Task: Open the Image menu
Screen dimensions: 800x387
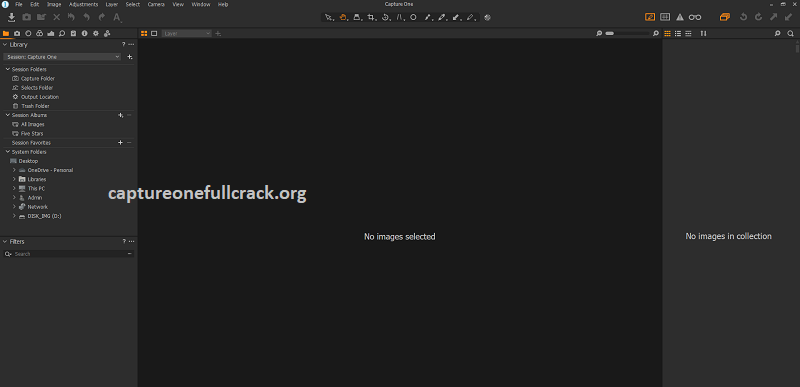Action: 54,4
